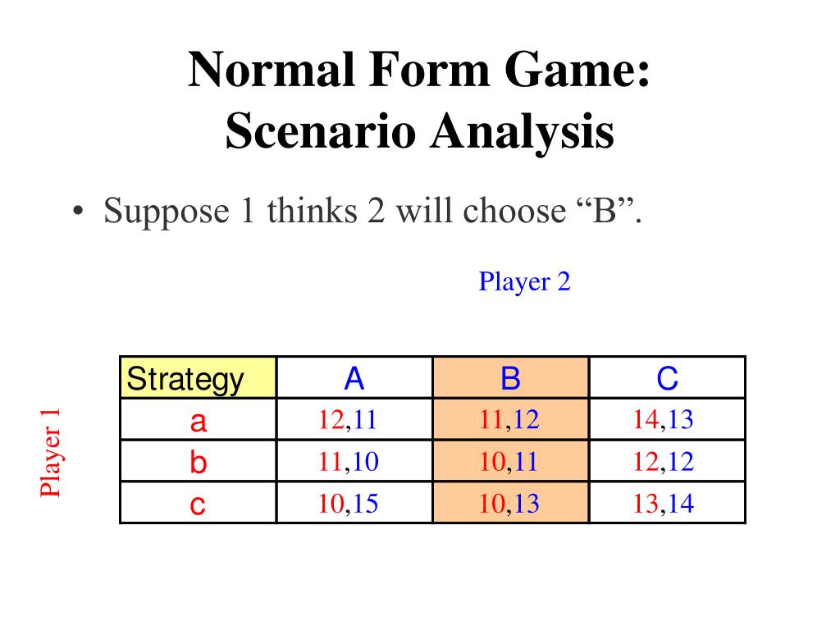Screen dimensions: 840x630
Task: Click the highlighted column header "B"
Action: click(510, 379)
